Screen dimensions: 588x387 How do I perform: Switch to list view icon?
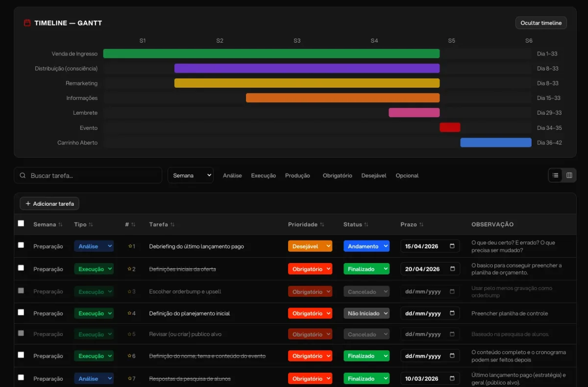click(x=555, y=175)
